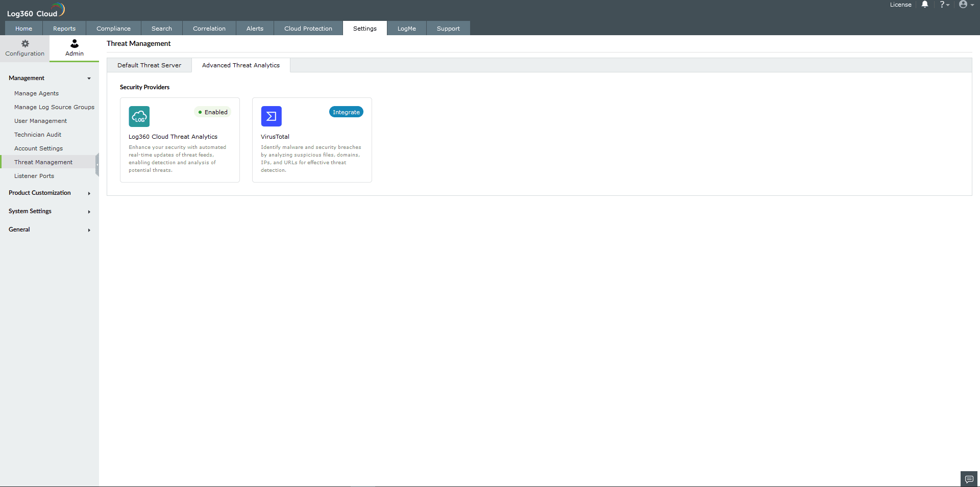Screen dimensions: 980x487
Task: Toggle the Enabled status on Log360 Cloud Threat Analytics
Action: 212,112
